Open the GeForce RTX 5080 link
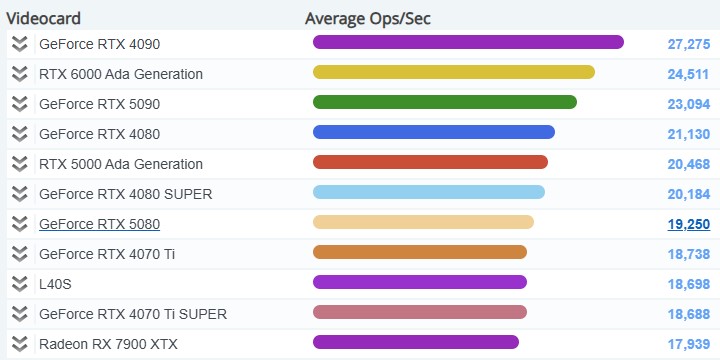The height and width of the screenshot is (360, 720). coord(100,224)
